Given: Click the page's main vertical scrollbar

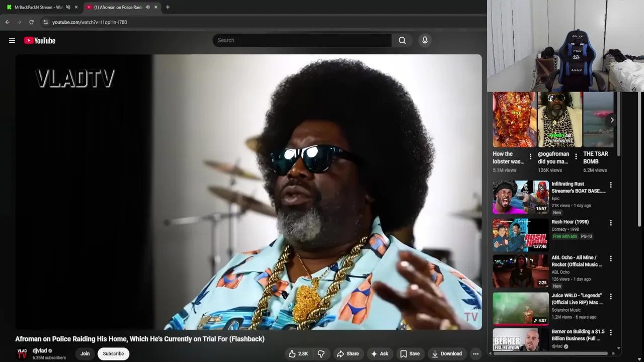Looking at the screenshot, I should (640, 159).
